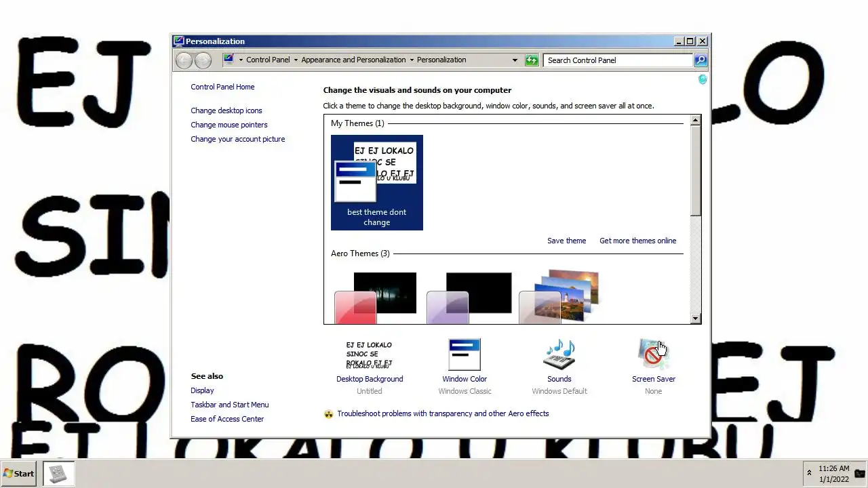Click Appearance and Personalization breadcrumb
The image size is (868, 488).
[x=353, y=60]
